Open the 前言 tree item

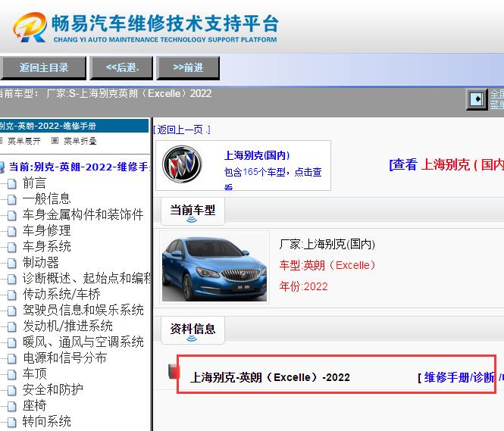[34, 183]
